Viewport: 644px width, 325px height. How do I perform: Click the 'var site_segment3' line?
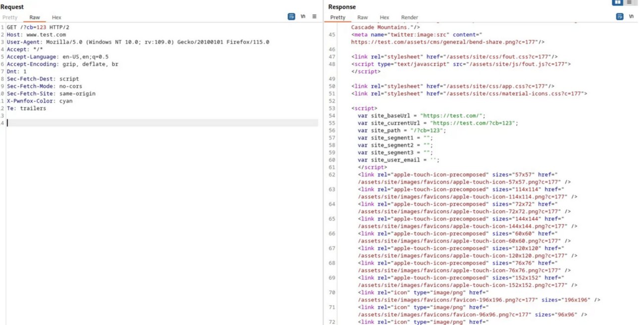[x=395, y=153]
